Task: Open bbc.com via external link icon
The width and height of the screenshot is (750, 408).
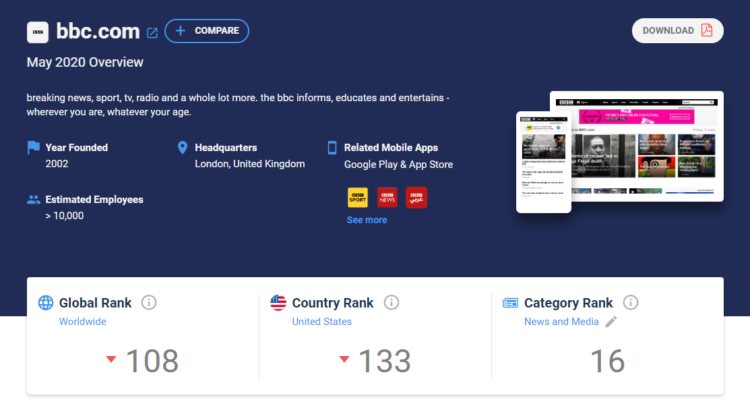Action: point(152,33)
